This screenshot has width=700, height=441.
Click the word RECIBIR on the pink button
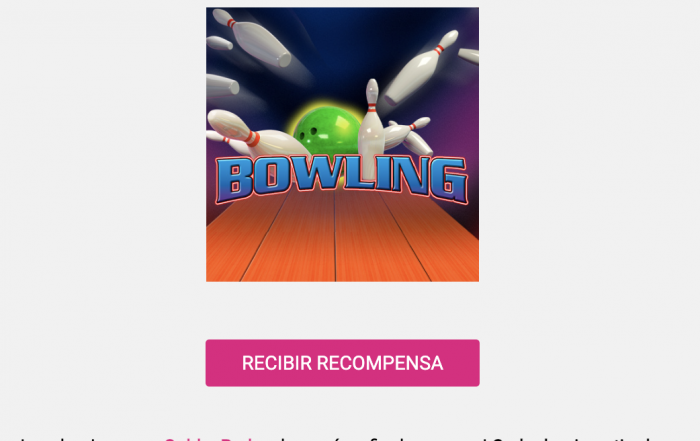coord(277,363)
